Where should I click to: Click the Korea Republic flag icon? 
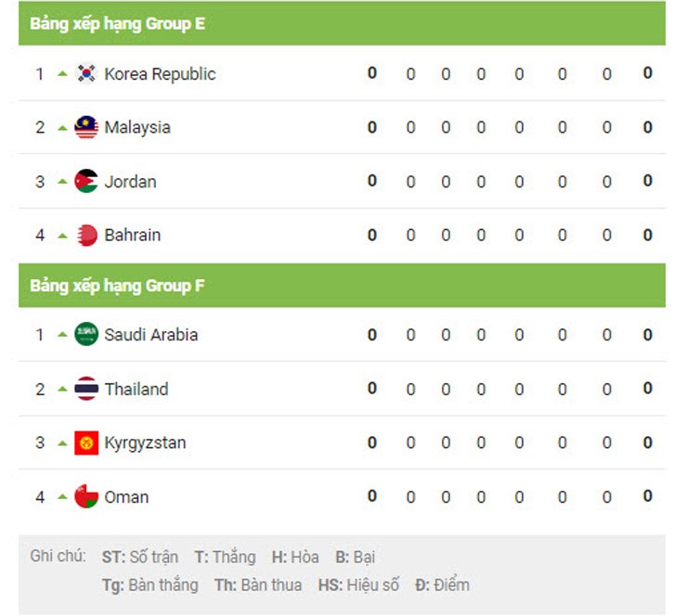[x=86, y=73]
